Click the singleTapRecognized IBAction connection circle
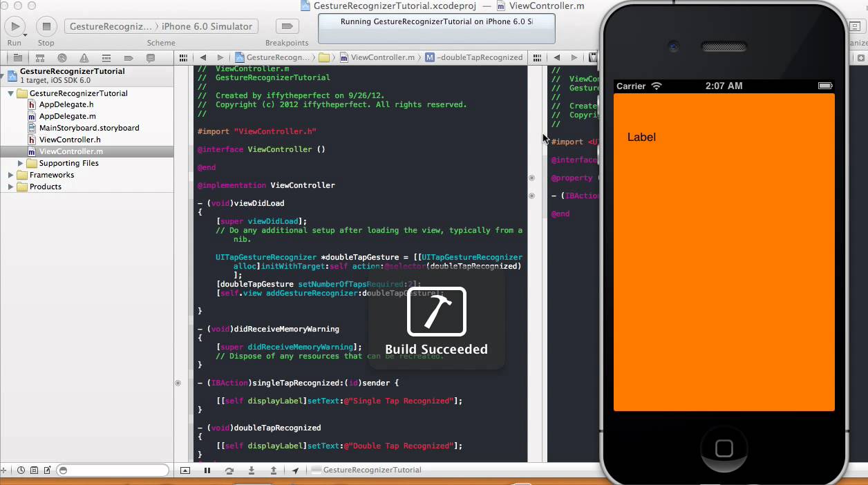 [x=178, y=383]
